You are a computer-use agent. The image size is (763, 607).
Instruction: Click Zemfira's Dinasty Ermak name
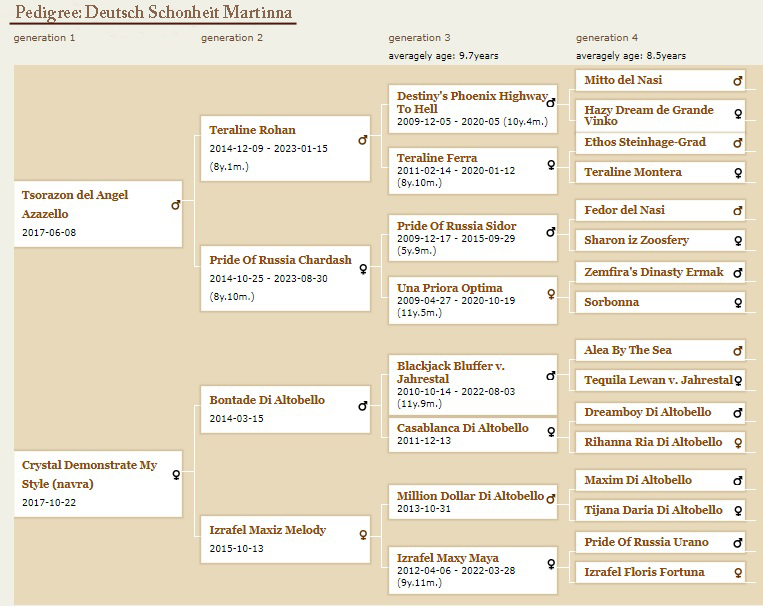(654, 272)
